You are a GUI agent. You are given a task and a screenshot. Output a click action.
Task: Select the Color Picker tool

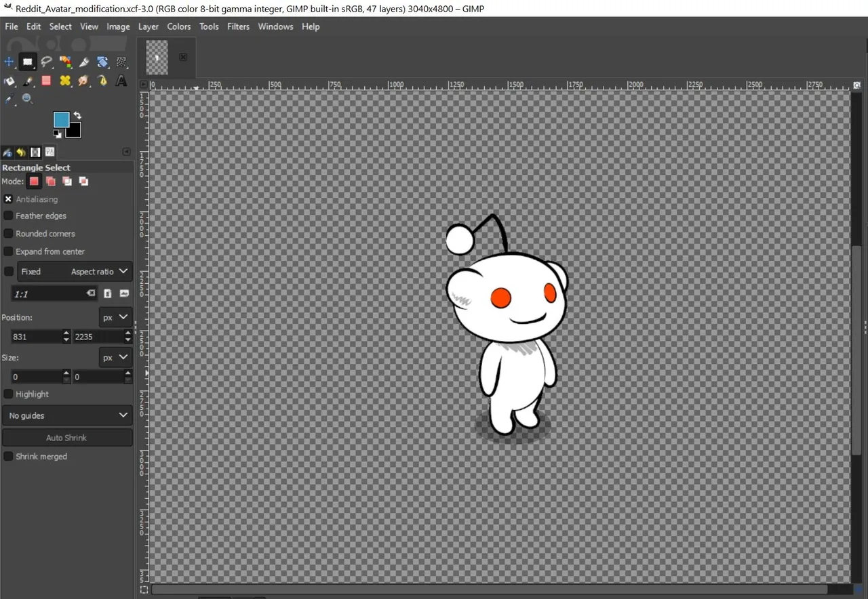[x=9, y=99]
